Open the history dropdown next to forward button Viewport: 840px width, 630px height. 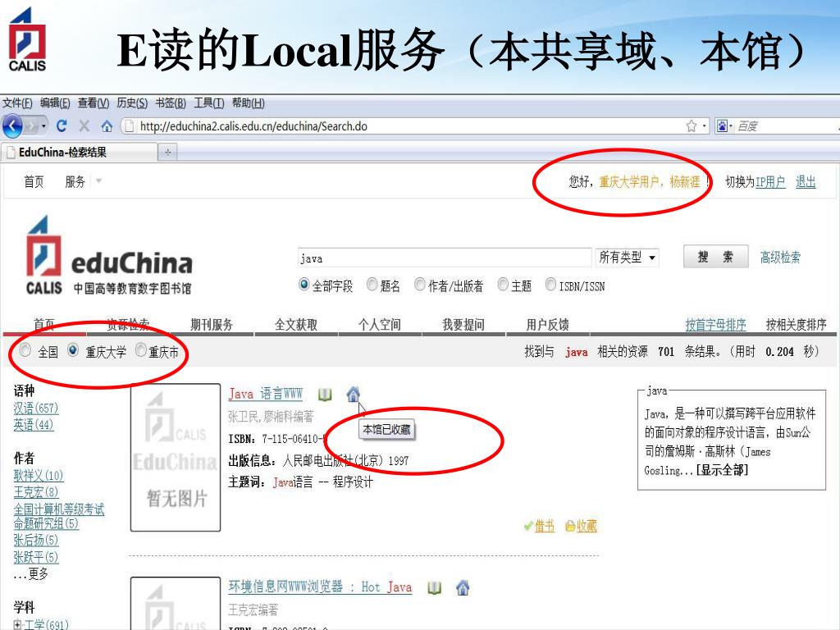point(43,126)
